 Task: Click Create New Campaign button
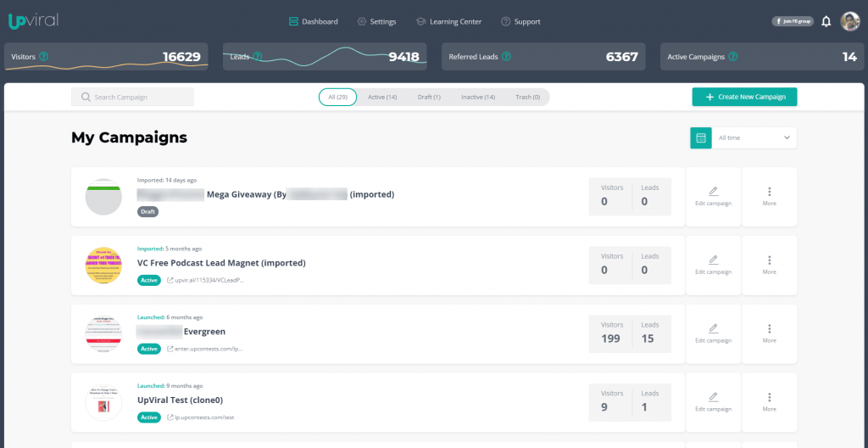(744, 97)
